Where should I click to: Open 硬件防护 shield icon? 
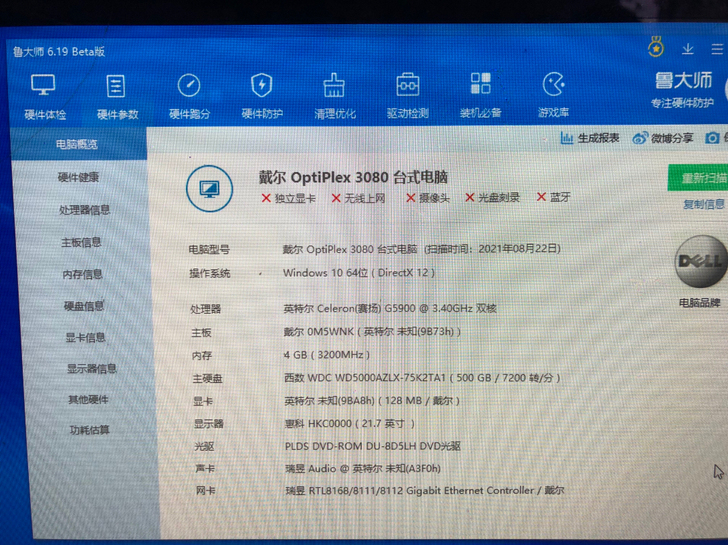262,85
